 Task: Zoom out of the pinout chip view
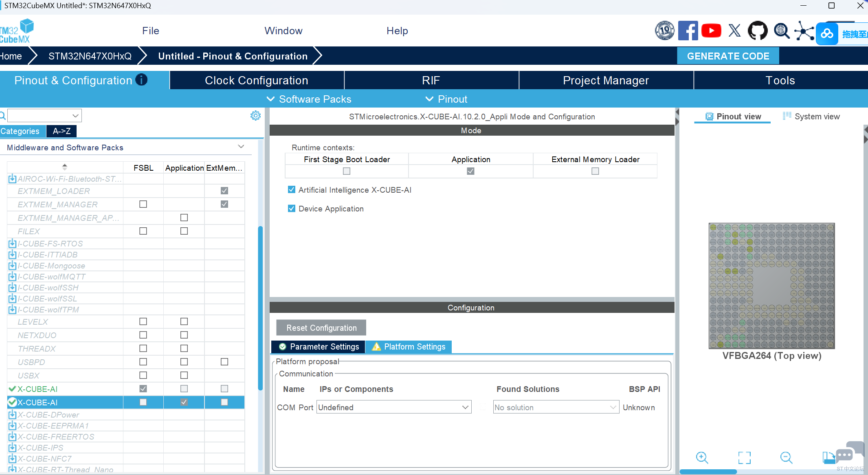786,457
